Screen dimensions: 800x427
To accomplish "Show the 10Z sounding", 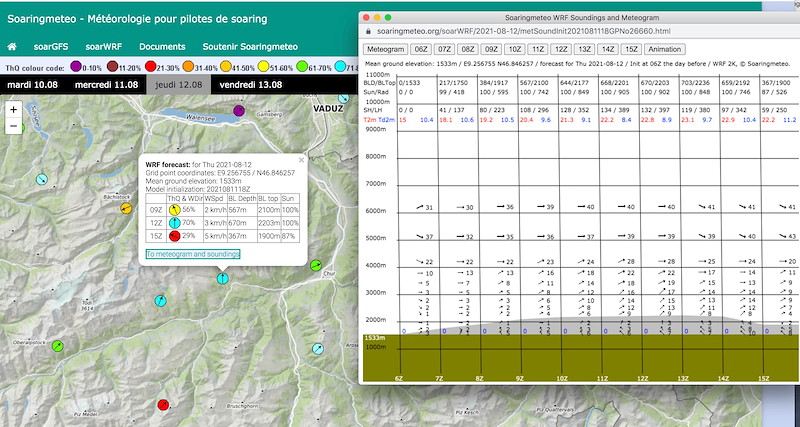I will tap(514, 49).
